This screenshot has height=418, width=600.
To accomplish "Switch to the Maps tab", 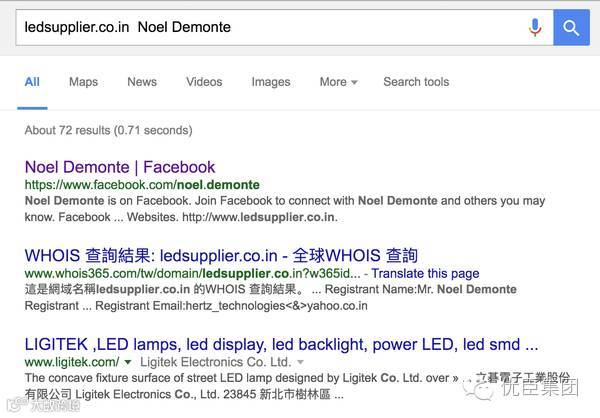I will (83, 82).
